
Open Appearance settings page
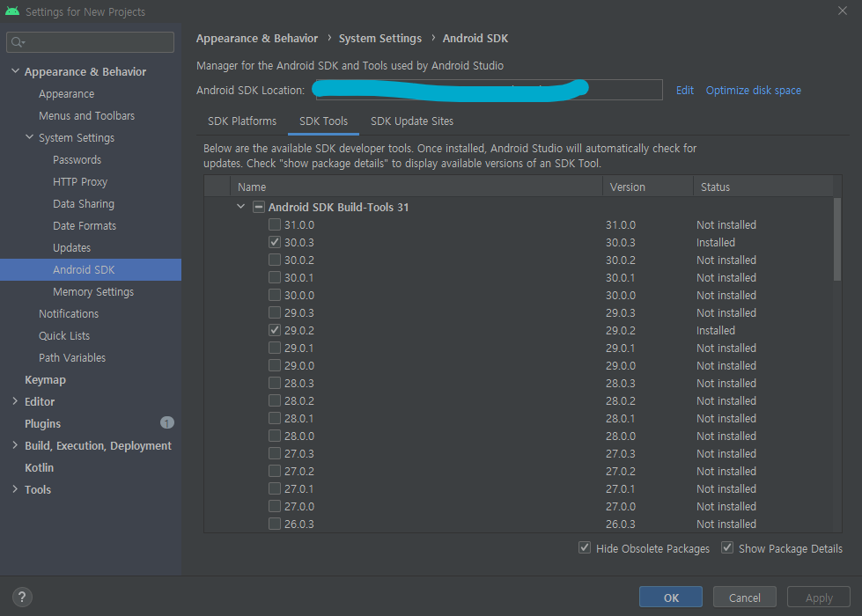[x=67, y=94]
